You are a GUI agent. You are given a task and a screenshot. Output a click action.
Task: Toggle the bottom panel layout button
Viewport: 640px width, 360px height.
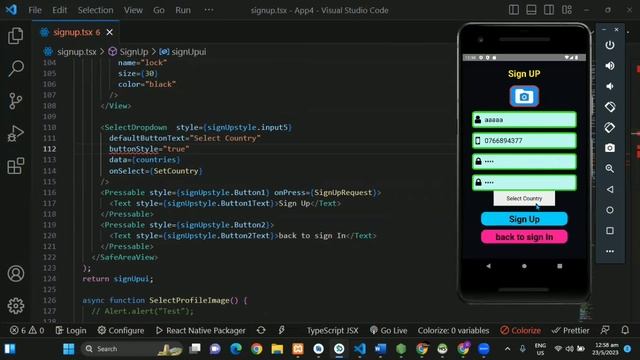531,10
